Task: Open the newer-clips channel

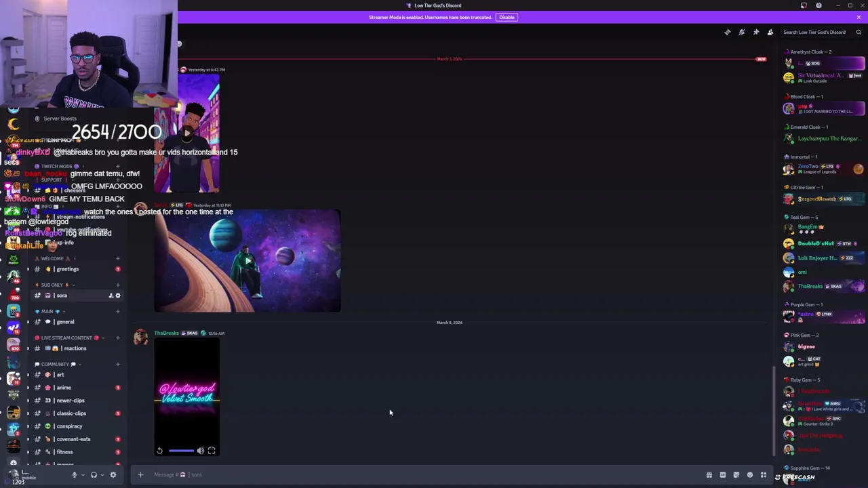Action: point(76,401)
